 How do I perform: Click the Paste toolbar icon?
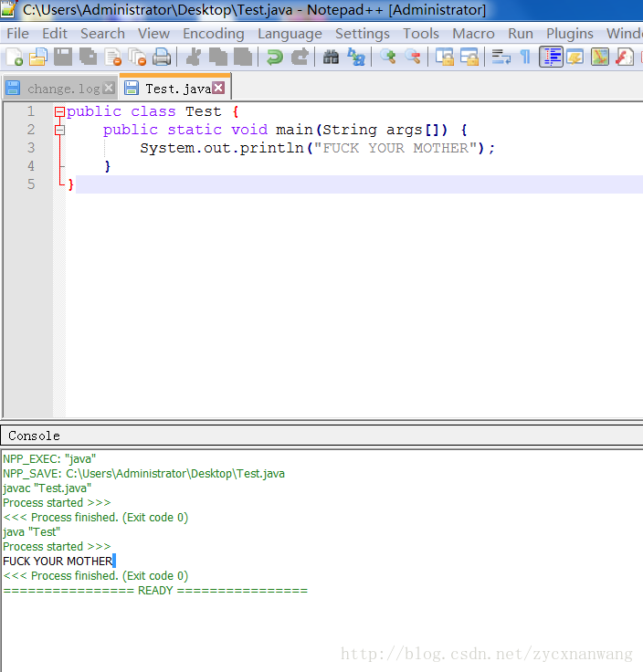[243, 57]
